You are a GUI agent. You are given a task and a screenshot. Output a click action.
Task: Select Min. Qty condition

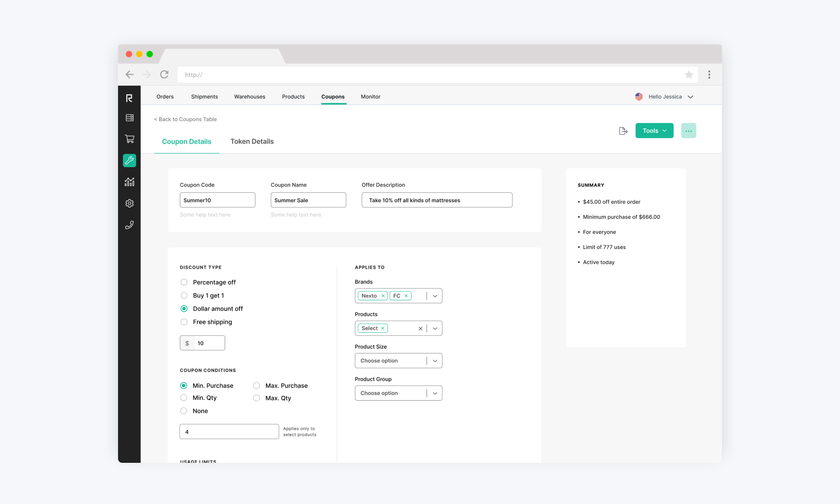[184, 398]
